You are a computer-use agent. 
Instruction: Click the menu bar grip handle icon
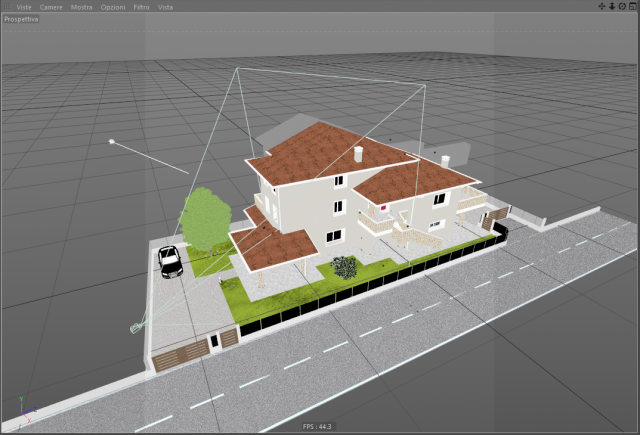[7, 7]
